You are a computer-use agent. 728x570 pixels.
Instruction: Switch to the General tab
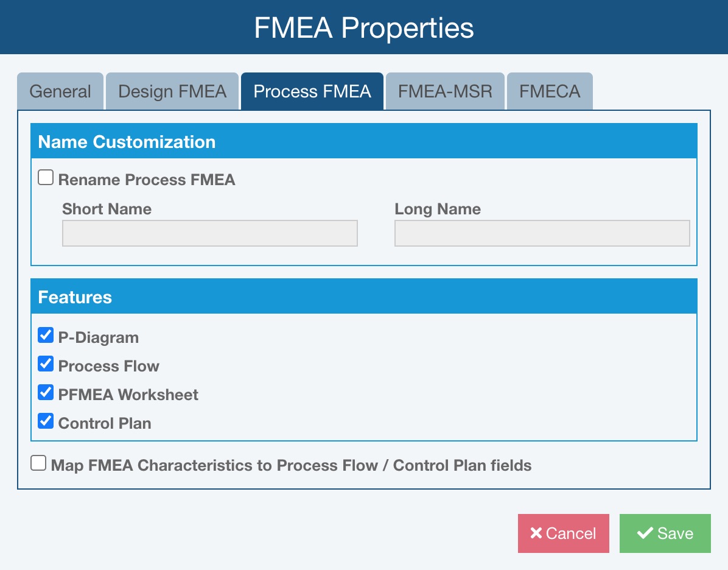[x=60, y=91]
